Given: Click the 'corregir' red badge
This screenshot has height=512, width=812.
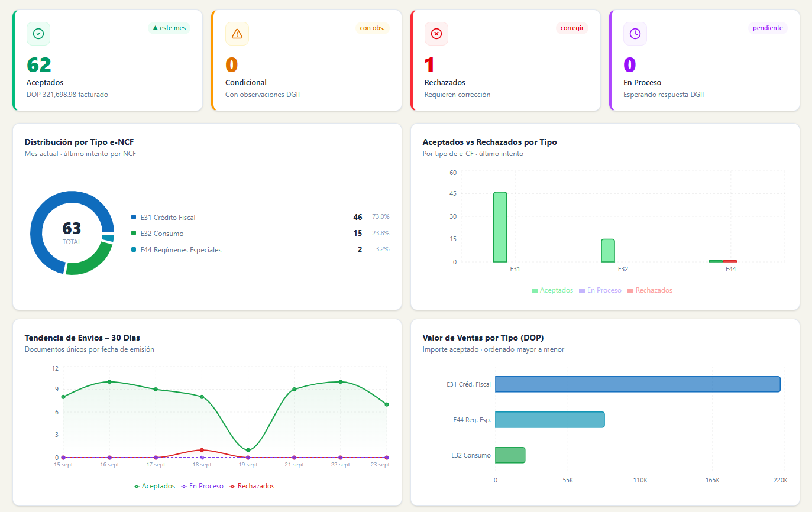Looking at the screenshot, I should click(x=572, y=28).
